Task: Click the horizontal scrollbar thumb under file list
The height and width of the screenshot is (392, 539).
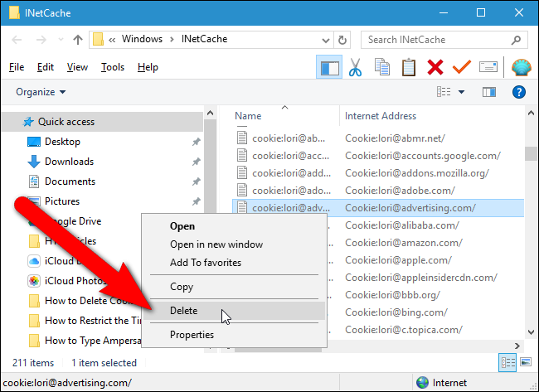Action: pyautogui.click(x=278, y=350)
